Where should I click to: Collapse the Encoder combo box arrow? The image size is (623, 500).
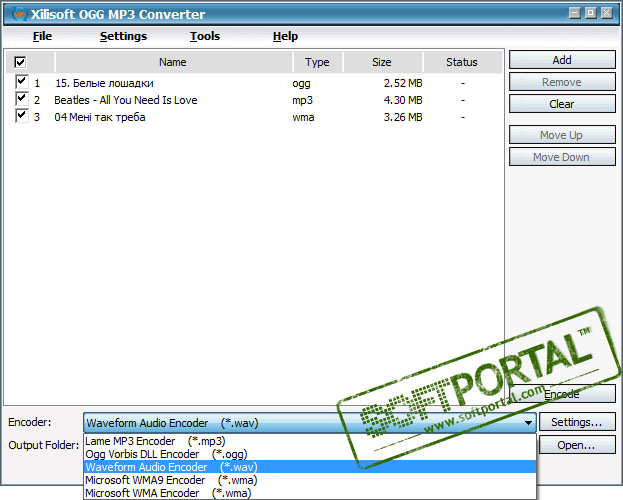pyautogui.click(x=528, y=423)
